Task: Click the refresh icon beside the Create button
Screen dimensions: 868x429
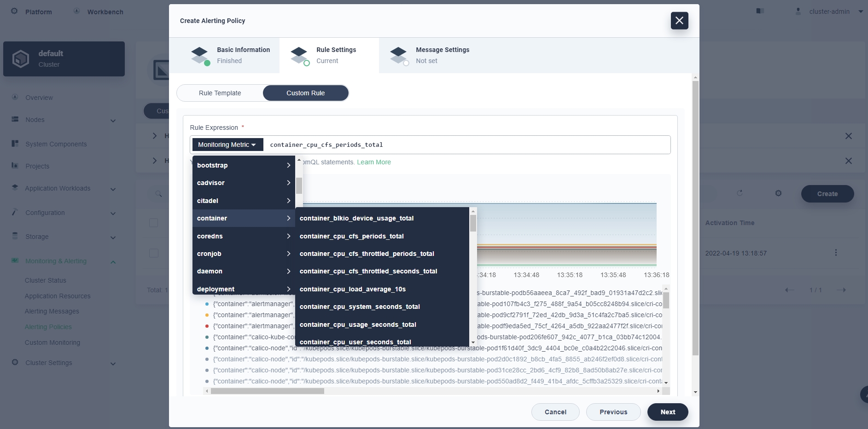Action: (740, 193)
